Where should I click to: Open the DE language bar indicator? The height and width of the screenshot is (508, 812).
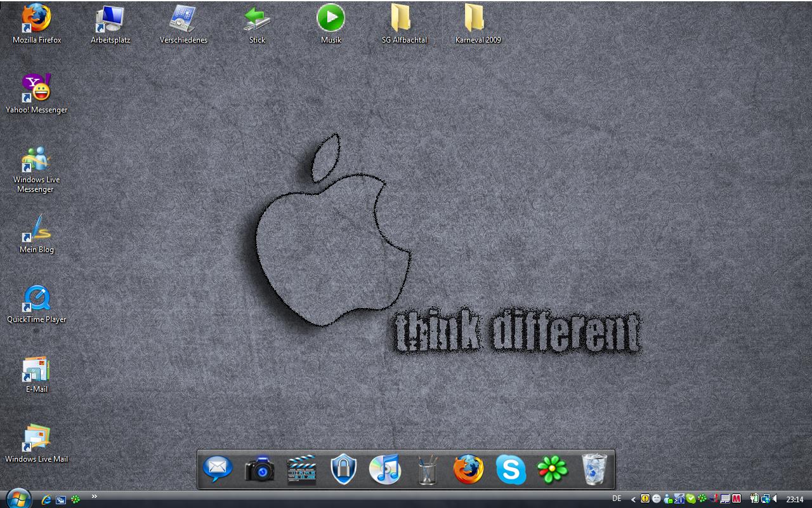tap(617, 498)
